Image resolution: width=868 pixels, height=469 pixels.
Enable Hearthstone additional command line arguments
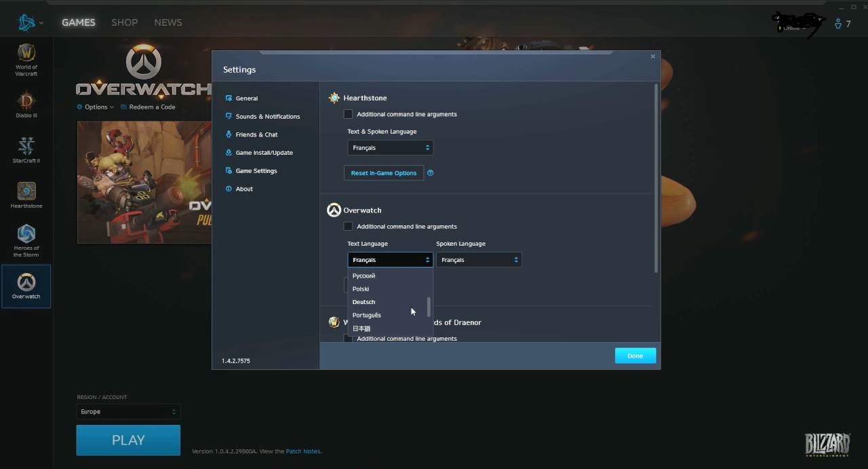tap(348, 114)
